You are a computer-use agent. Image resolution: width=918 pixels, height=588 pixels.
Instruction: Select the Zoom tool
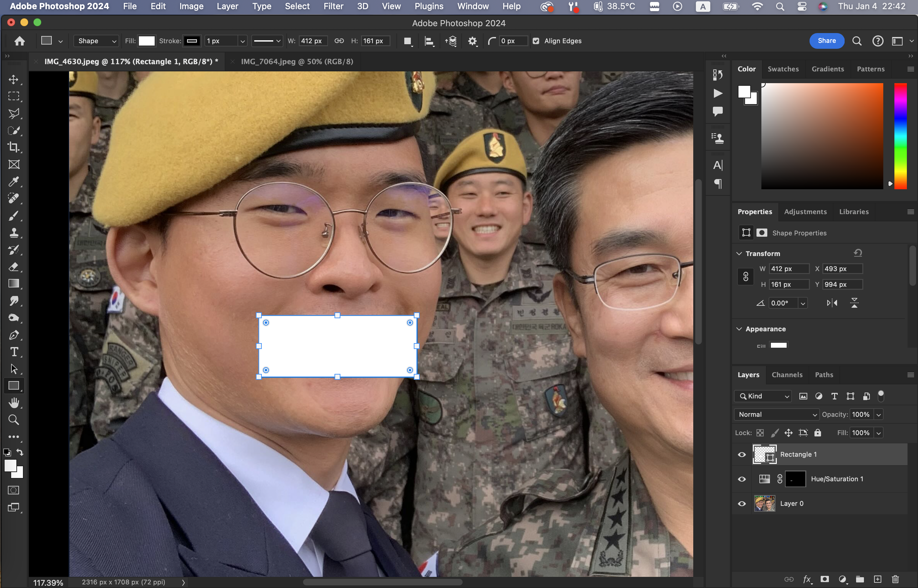[14, 420]
